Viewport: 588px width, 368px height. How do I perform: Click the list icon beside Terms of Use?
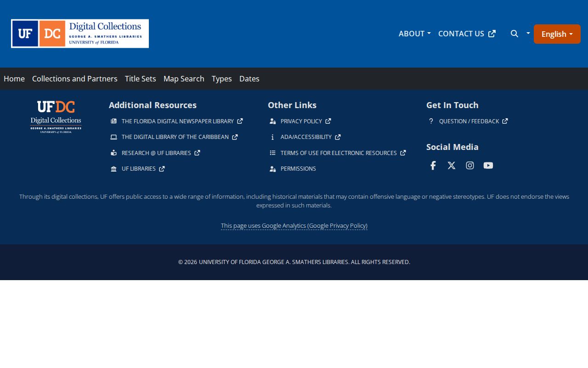pyautogui.click(x=272, y=153)
